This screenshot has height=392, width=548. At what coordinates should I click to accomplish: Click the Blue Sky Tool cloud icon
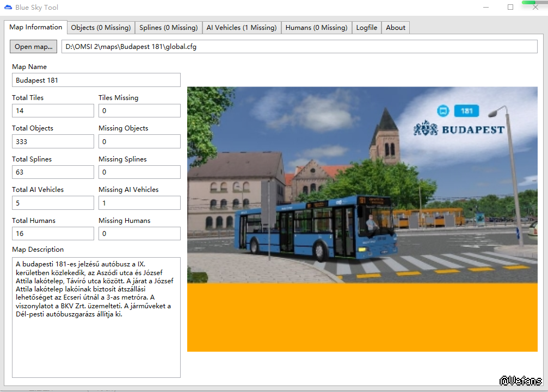coord(8,8)
